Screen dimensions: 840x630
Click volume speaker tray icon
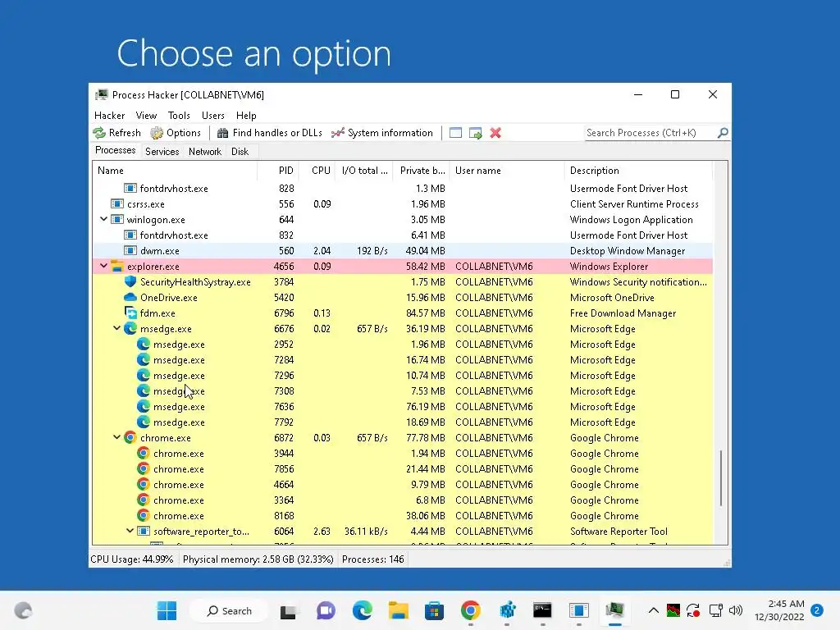click(x=736, y=610)
